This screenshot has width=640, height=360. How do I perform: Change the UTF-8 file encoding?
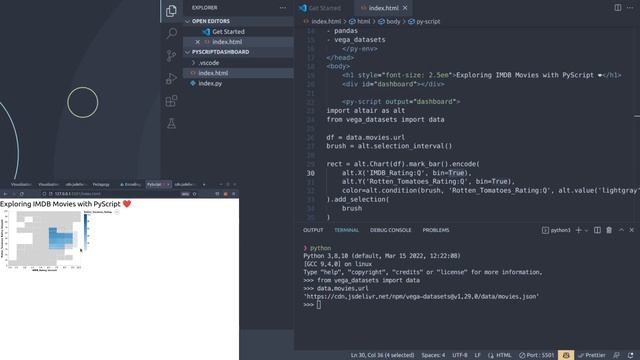point(460,356)
